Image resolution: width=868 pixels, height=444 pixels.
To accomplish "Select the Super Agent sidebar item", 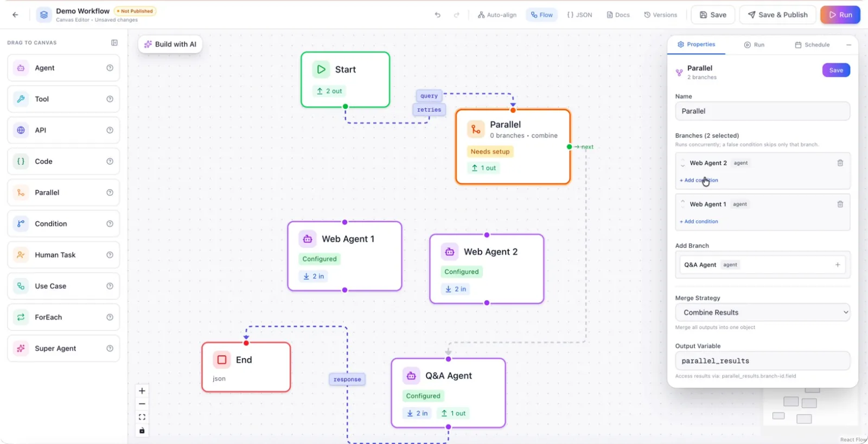I will [x=63, y=349].
